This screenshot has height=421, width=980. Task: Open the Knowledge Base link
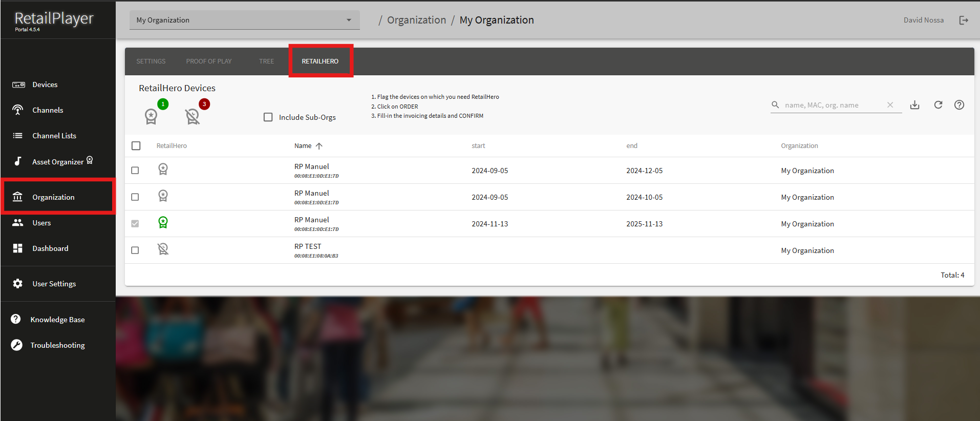point(57,320)
